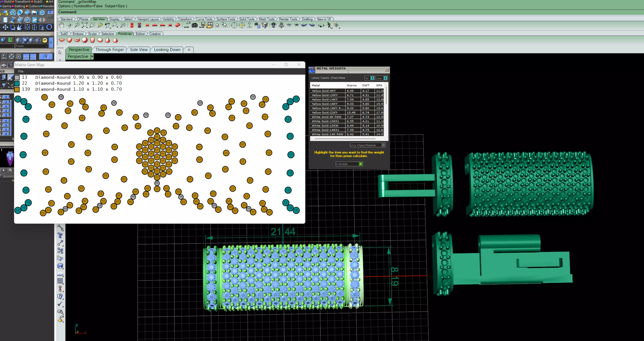Click the walk-about figure icon

[329, 25]
